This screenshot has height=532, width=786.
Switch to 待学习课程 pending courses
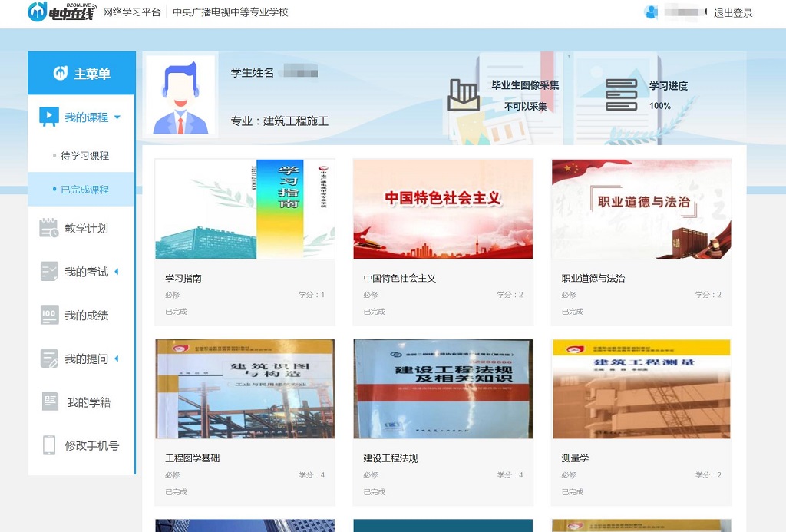click(x=84, y=157)
